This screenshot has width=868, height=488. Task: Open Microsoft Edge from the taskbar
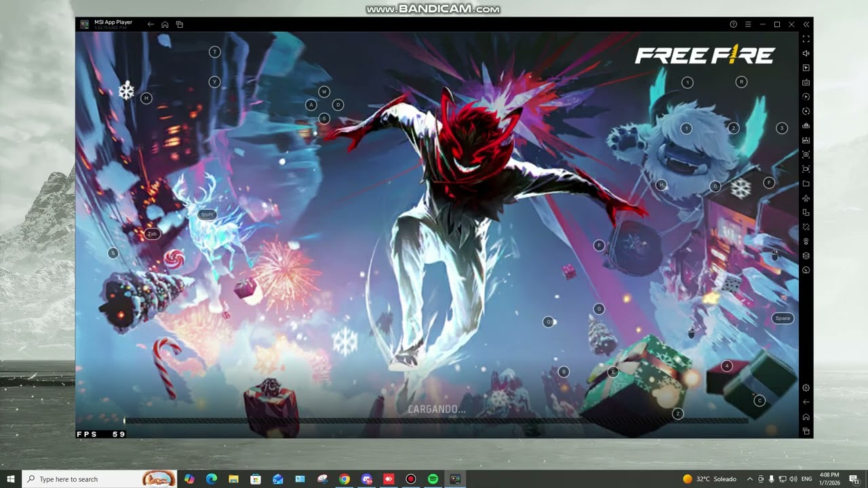tap(211, 479)
